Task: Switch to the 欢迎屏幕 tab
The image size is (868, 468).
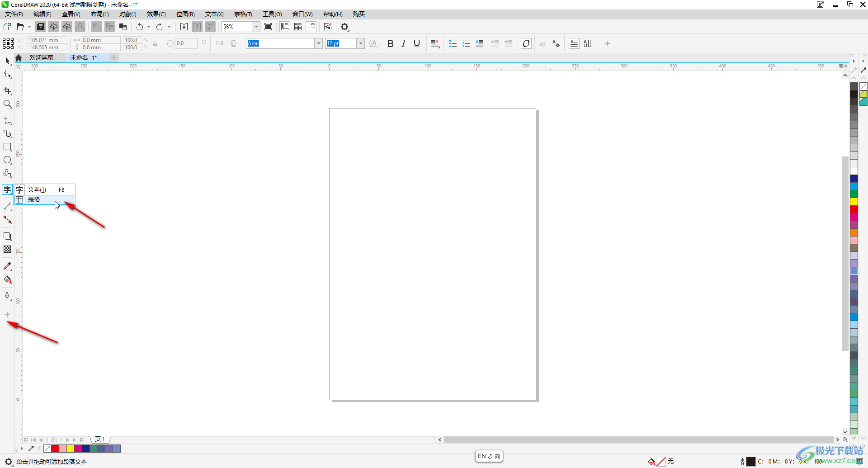Action: (42, 57)
